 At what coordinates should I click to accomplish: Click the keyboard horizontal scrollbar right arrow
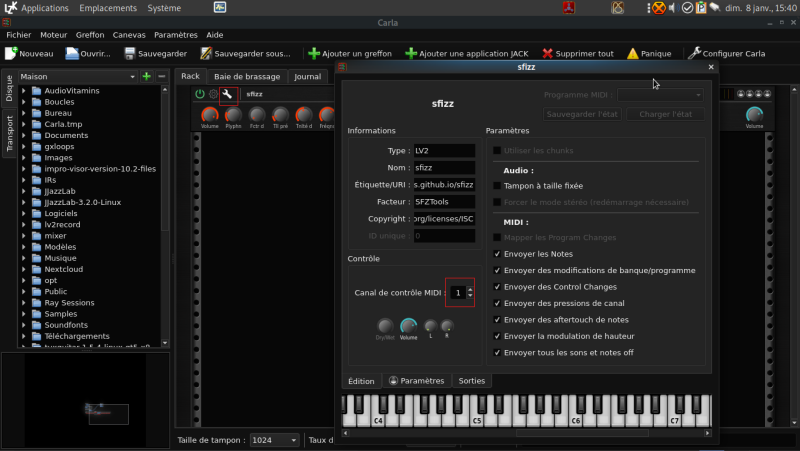tap(707, 433)
